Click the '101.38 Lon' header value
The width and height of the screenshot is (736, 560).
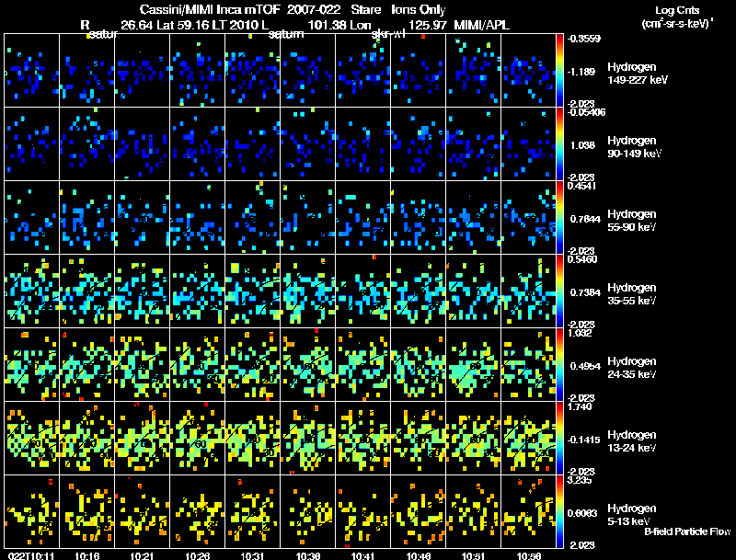click(x=339, y=25)
